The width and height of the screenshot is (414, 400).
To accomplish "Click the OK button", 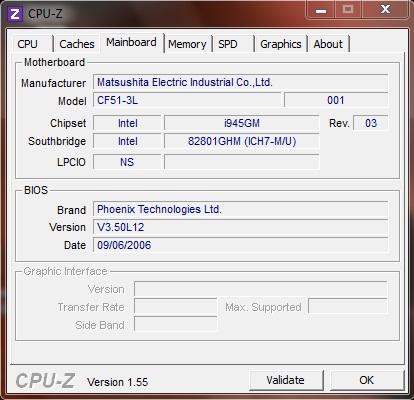I will pos(367,380).
